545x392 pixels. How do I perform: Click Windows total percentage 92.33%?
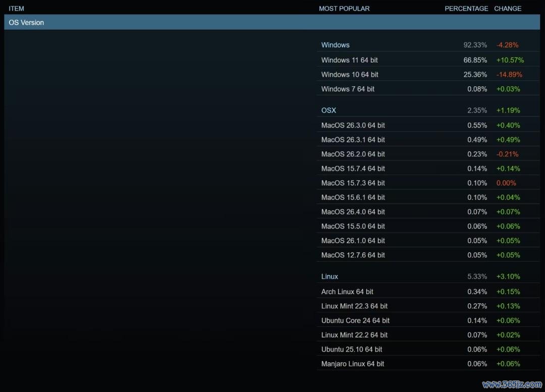[x=475, y=45]
